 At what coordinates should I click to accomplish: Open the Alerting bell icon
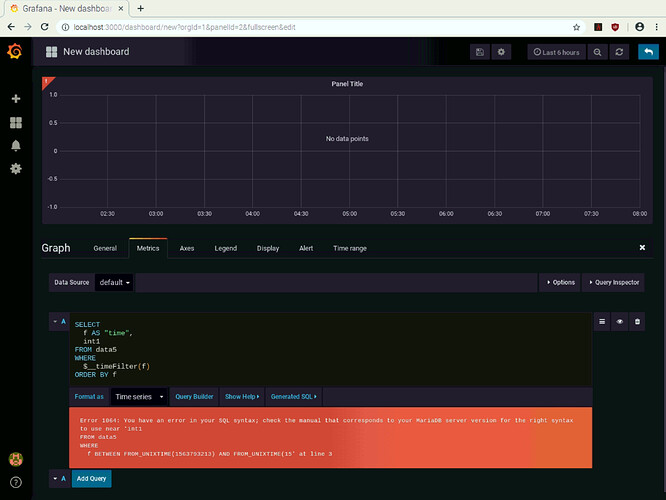pos(16,146)
